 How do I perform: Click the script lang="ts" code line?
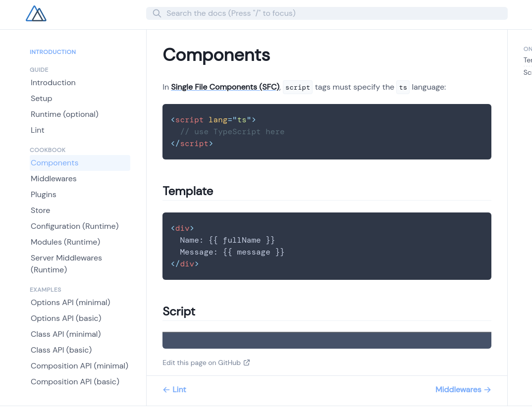213,120
